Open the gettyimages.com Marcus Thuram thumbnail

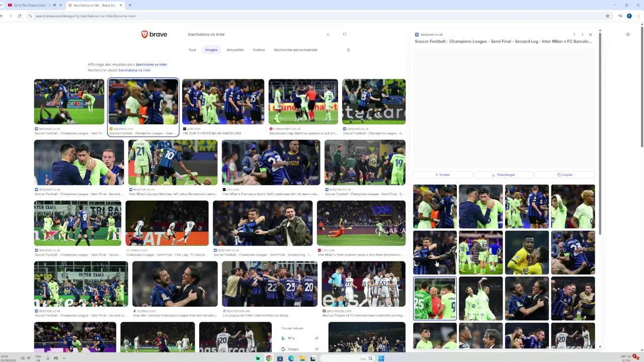coord(364,284)
